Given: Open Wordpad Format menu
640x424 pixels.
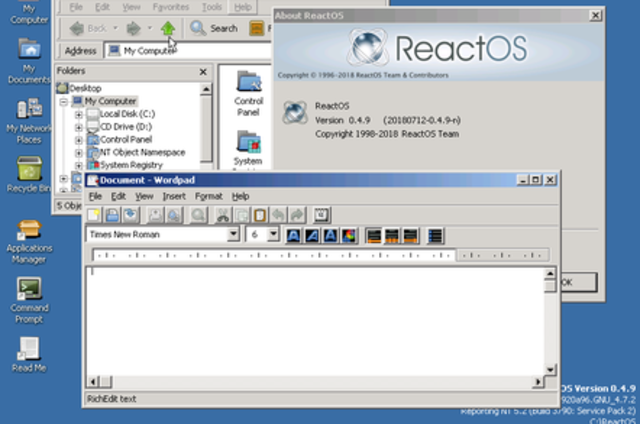Looking at the screenshot, I should [x=209, y=196].
